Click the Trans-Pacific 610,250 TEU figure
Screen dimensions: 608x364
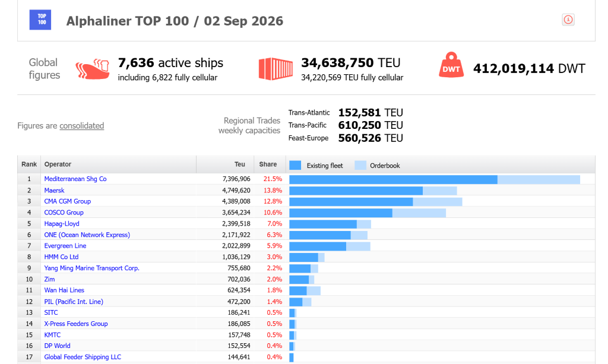pos(370,125)
